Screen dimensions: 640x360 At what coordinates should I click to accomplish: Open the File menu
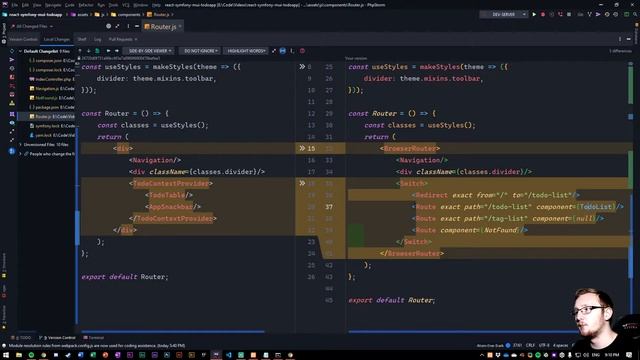15,5
